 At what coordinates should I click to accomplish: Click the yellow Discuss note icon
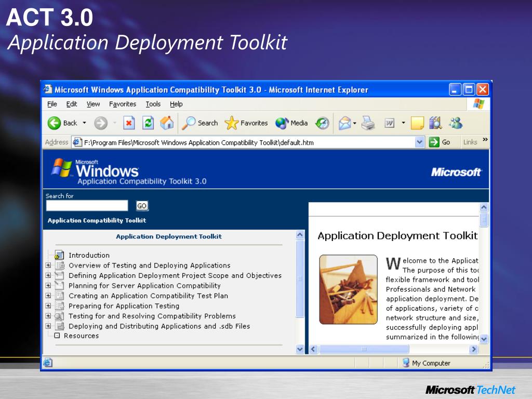click(417, 123)
